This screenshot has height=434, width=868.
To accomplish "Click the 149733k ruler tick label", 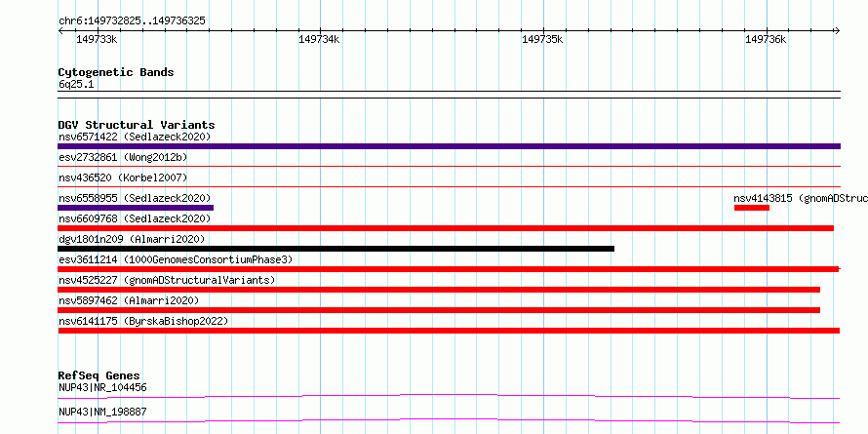I will (97, 39).
